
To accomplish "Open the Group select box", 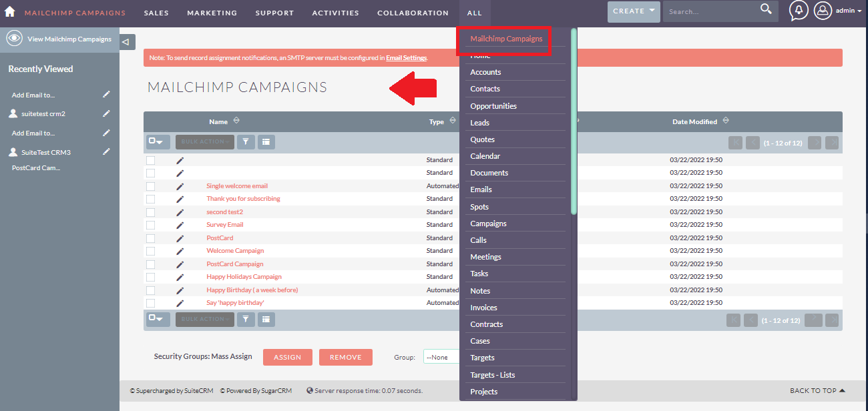I will coord(442,357).
